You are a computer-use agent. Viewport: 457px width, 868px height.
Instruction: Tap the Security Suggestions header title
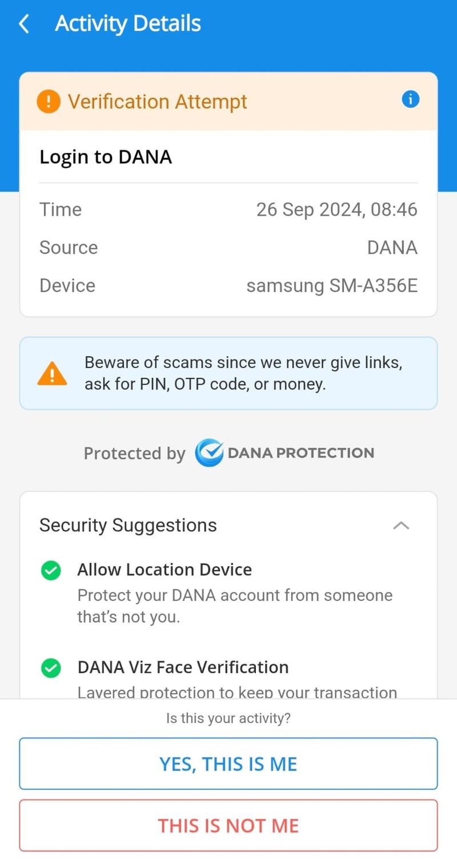pos(128,525)
